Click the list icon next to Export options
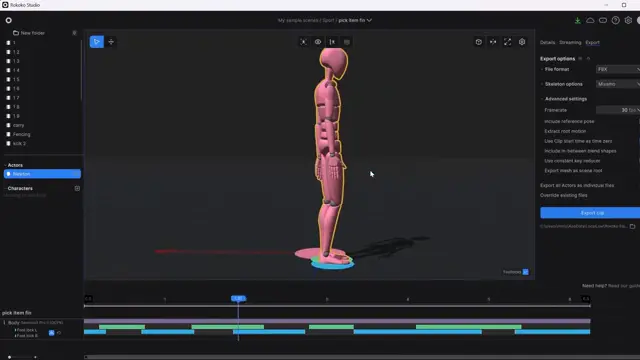 580,59
